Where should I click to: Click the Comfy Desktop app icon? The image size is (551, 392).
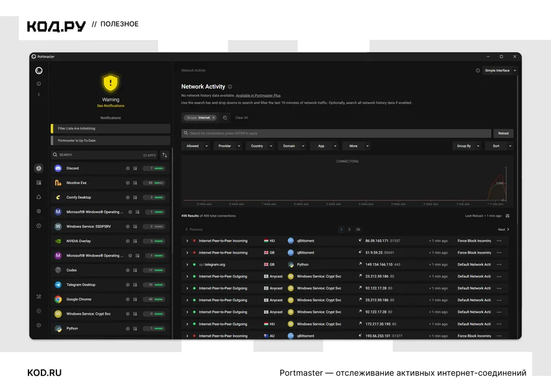pyautogui.click(x=58, y=198)
